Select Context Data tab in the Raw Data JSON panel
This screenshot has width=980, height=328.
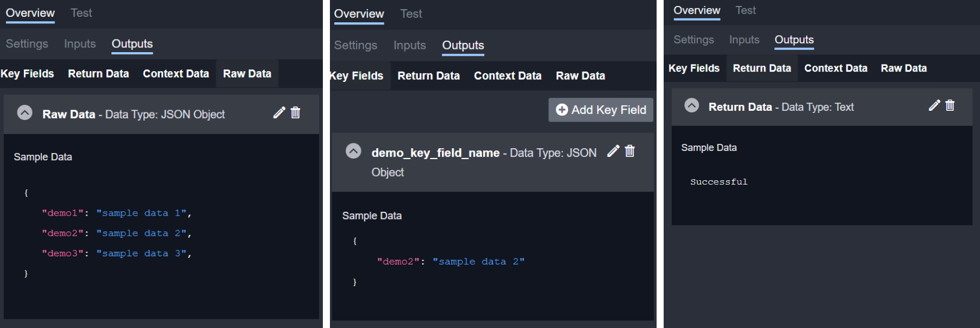pos(176,74)
